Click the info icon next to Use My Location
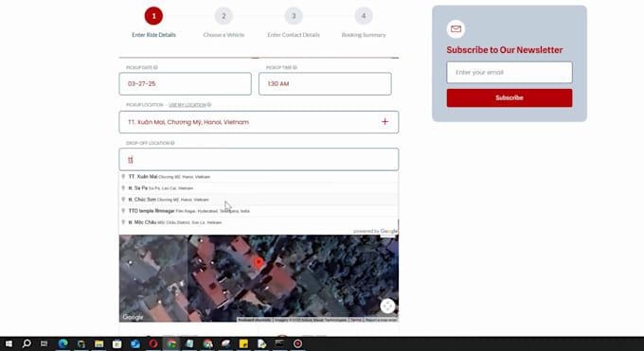 click(x=209, y=105)
